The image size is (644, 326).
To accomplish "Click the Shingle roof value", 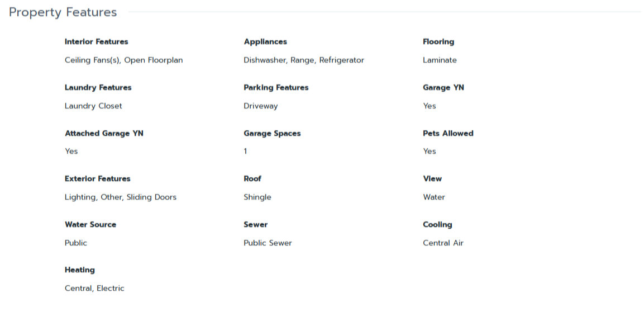I will click(x=257, y=197).
